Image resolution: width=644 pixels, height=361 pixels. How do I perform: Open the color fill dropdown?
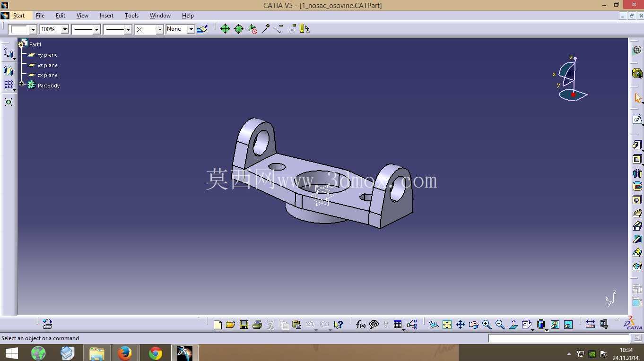tap(33, 29)
